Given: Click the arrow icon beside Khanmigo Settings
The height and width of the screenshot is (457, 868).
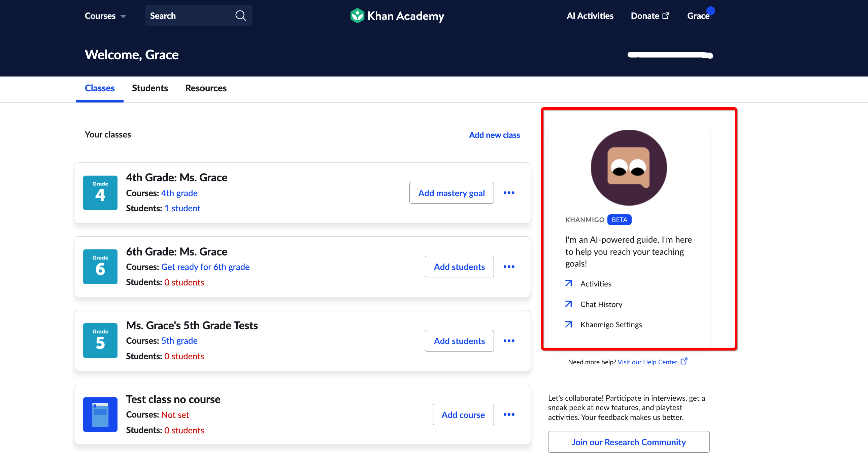Looking at the screenshot, I should pos(568,324).
